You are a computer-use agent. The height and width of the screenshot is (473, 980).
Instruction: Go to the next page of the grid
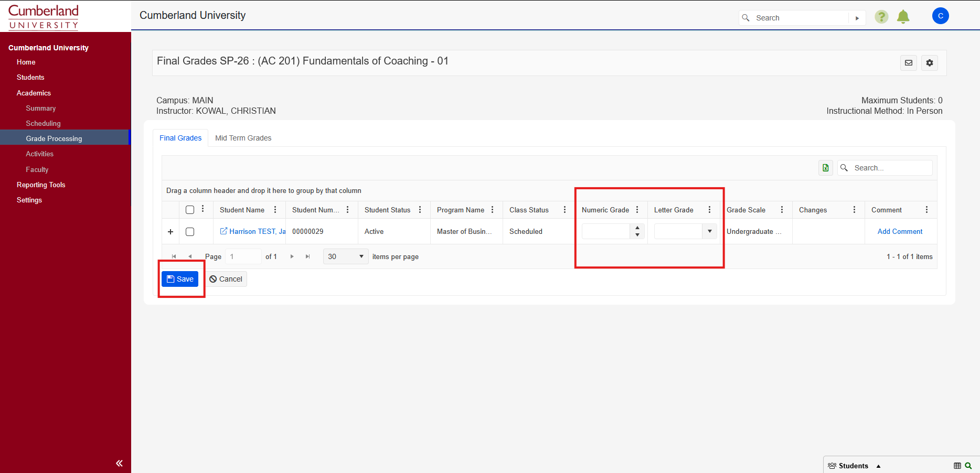tap(292, 256)
